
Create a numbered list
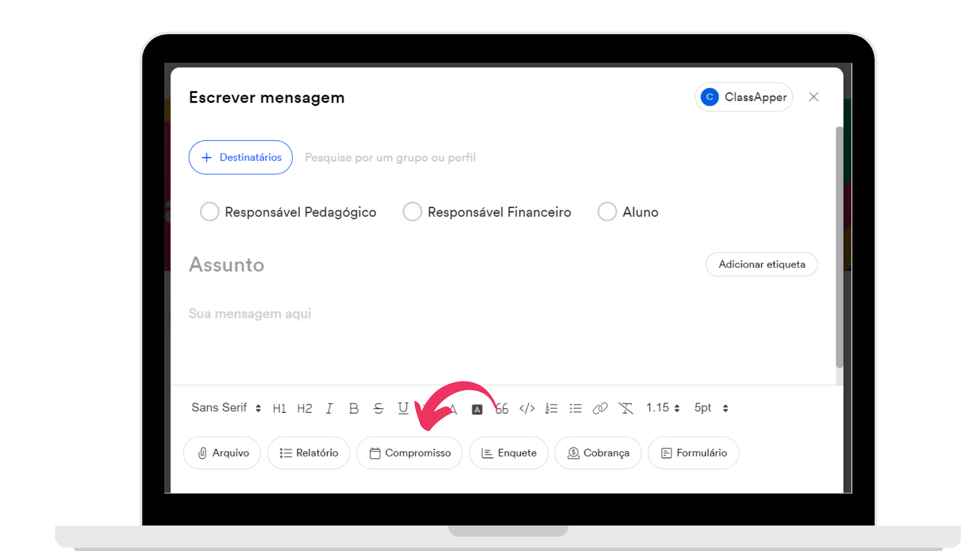point(551,408)
